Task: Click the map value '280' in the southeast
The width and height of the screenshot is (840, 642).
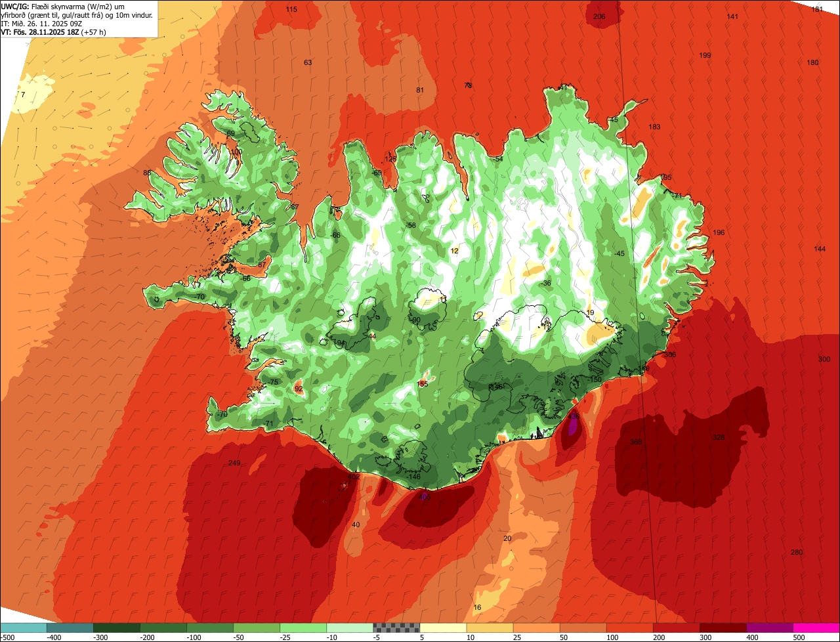Action: coord(797,552)
